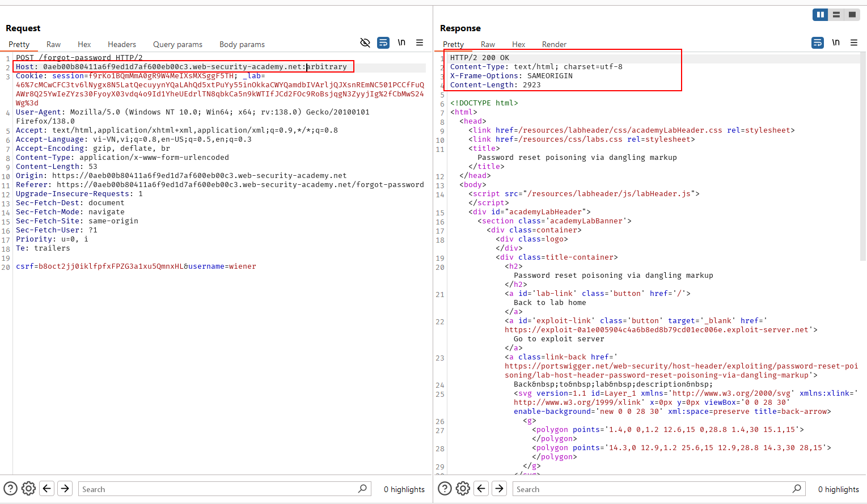The height and width of the screenshot is (504, 867).
Task: Go to previous match in Request search
Action: [47, 488]
